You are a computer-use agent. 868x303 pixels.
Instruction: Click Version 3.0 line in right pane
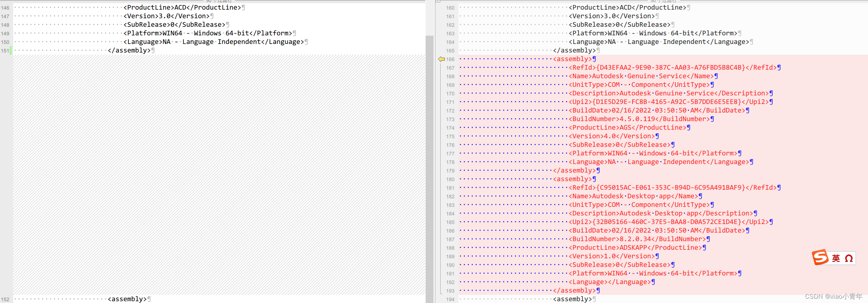tap(612, 16)
